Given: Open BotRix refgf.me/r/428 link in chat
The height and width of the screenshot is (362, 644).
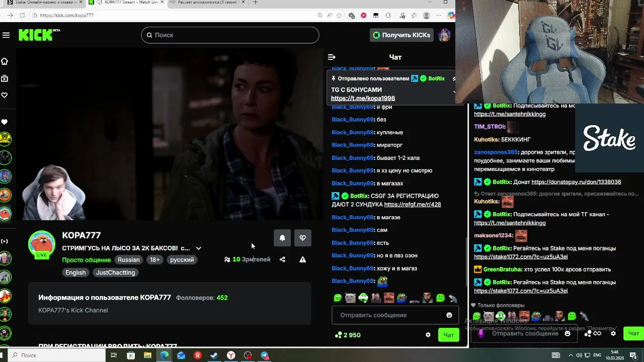Looking at the screenshot, I should click(412, 205).
